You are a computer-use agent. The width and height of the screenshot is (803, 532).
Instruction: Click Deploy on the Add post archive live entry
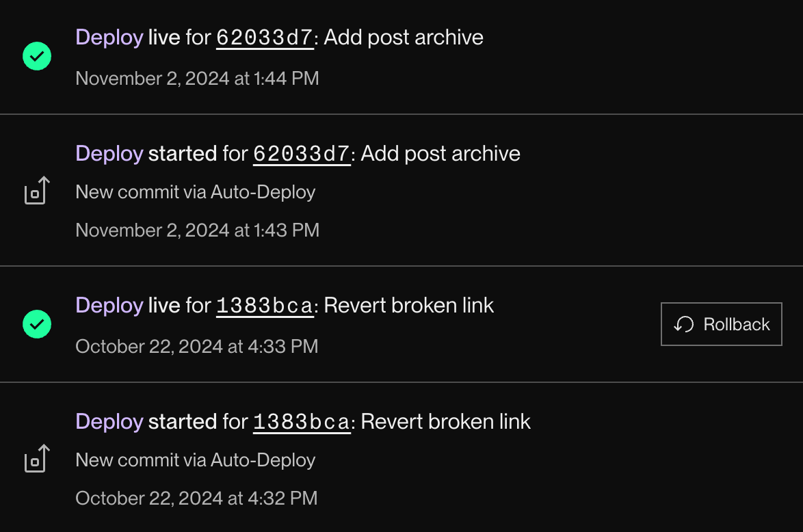click(109, 38)
